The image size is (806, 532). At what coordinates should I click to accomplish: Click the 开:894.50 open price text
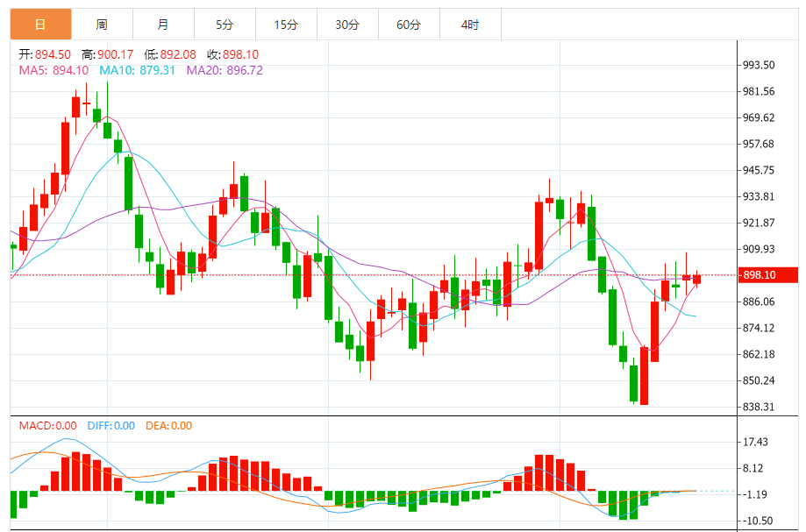pos(45,54)
